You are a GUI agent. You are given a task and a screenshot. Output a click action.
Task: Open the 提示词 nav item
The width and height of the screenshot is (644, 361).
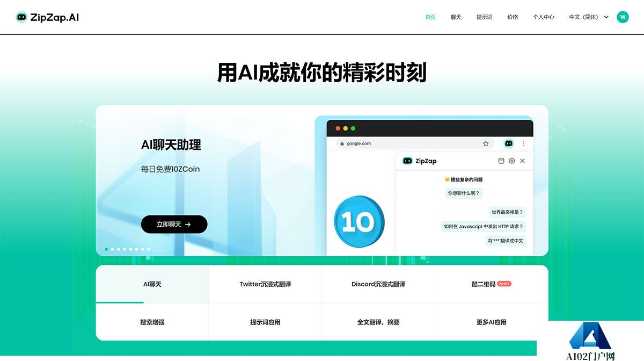tap(484, 17)
